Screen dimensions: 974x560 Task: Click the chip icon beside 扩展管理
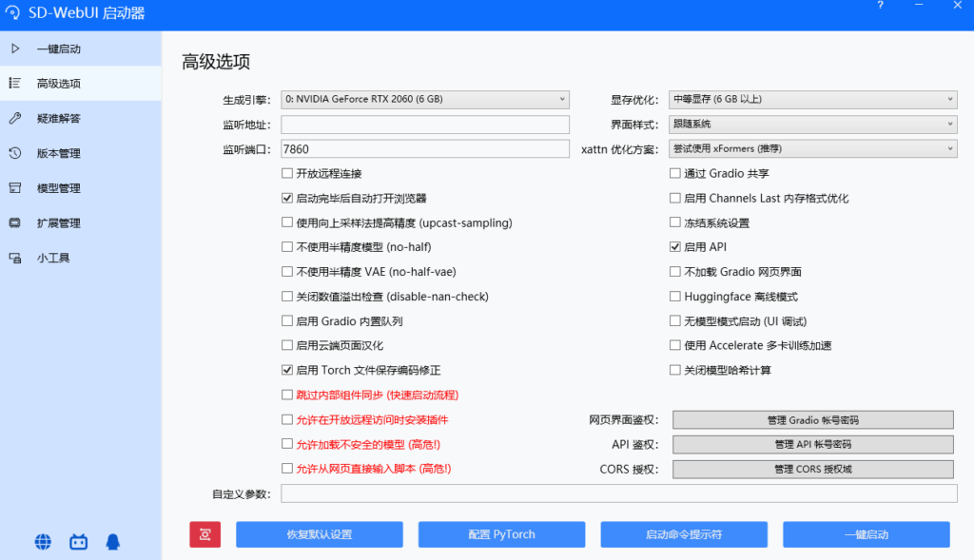[x=16, y=222]
